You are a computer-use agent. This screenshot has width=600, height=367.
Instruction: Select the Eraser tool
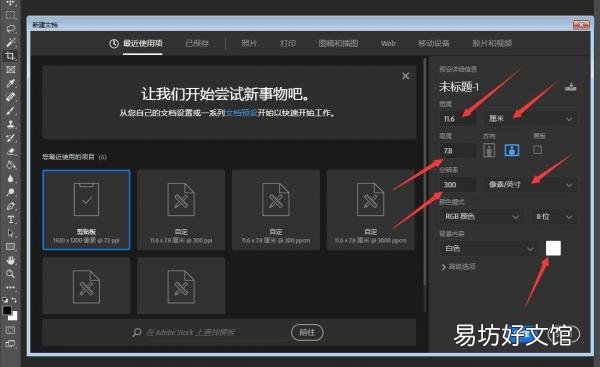10,152
